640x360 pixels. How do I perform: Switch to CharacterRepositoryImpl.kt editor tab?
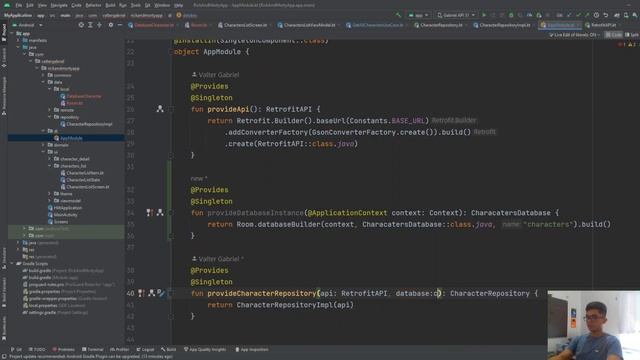(x=504, y=25)
